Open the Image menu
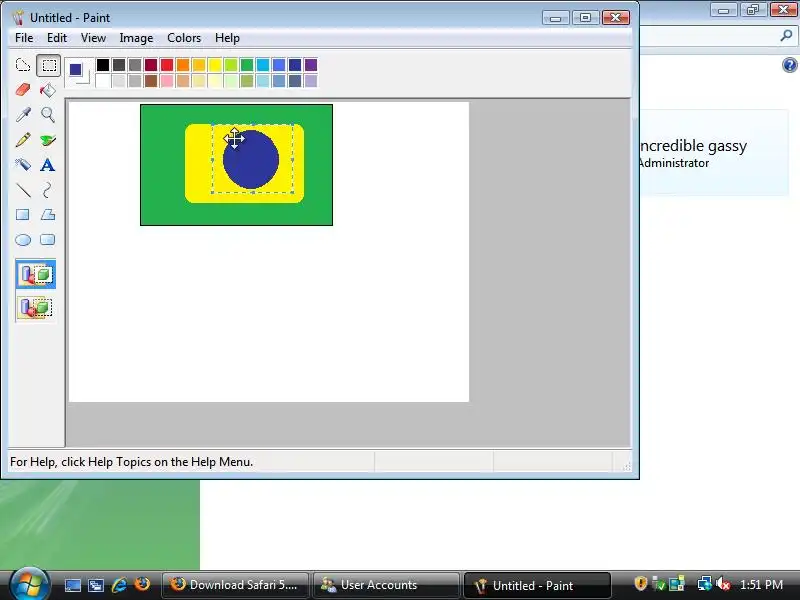The width and height of the screenshot is (800, 600). click(x=136, y=38)
